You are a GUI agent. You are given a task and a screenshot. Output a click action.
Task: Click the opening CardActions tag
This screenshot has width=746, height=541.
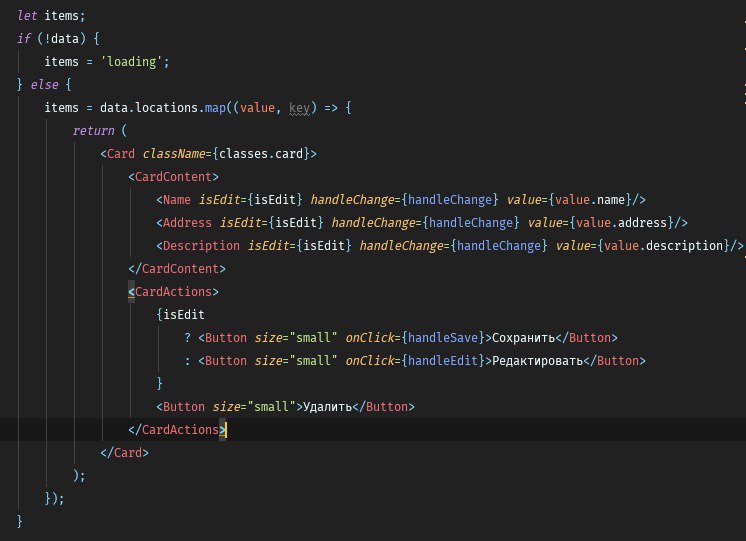[x=173, y=292]
